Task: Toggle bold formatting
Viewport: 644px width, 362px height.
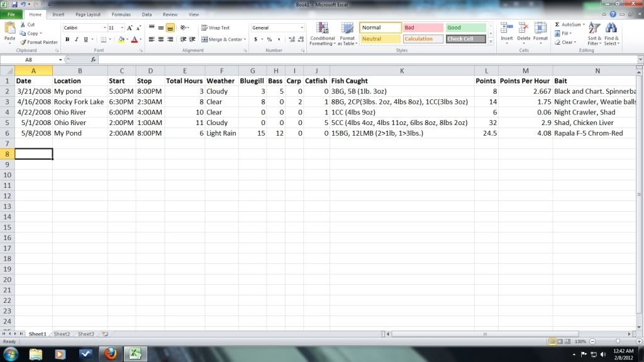Action: (x=67, y=40)
